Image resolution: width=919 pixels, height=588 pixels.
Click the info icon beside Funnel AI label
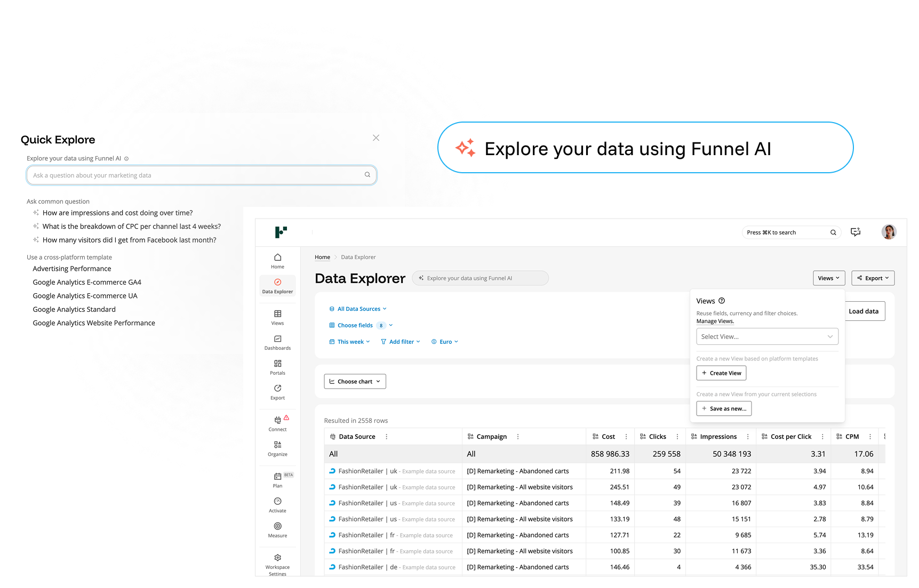point(126,159)
